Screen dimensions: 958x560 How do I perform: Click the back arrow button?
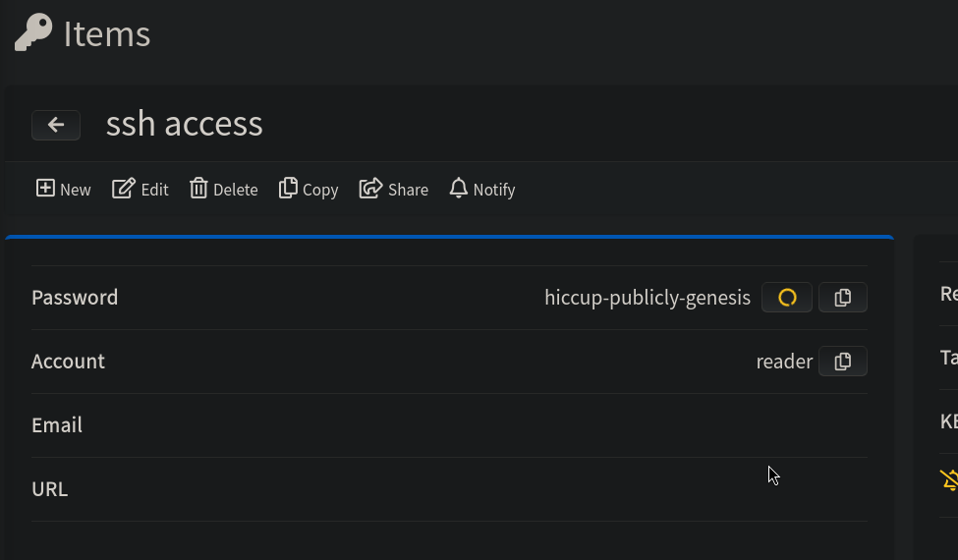point(56,125)
